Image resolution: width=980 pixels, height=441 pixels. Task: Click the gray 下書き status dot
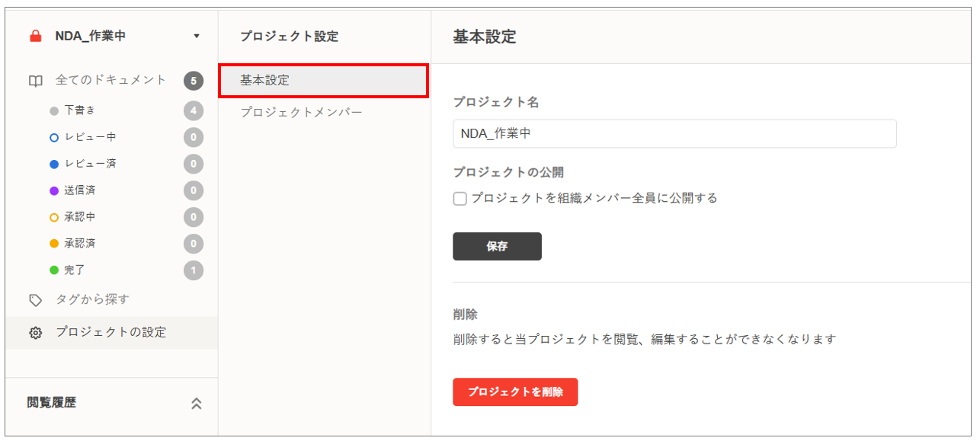[54, 111]
